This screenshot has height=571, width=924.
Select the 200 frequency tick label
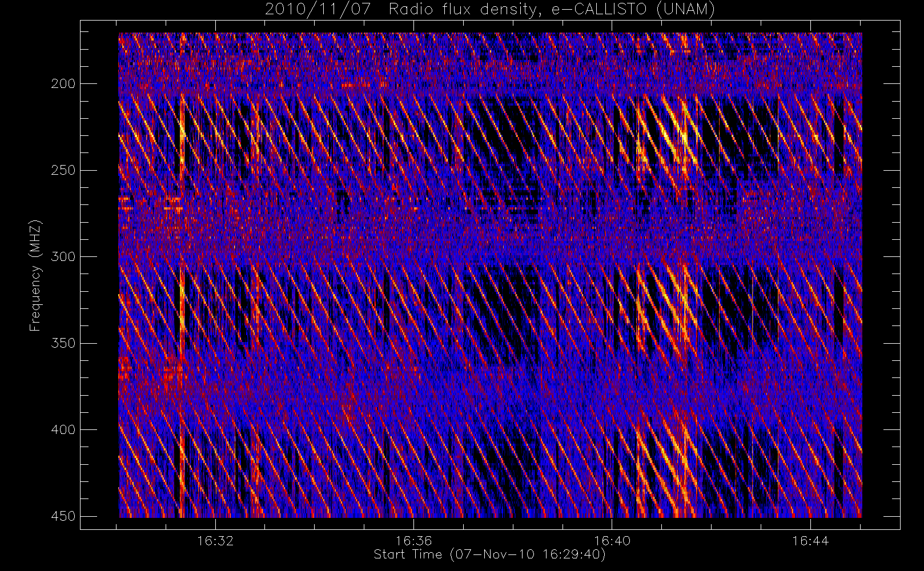click(63, 84)
